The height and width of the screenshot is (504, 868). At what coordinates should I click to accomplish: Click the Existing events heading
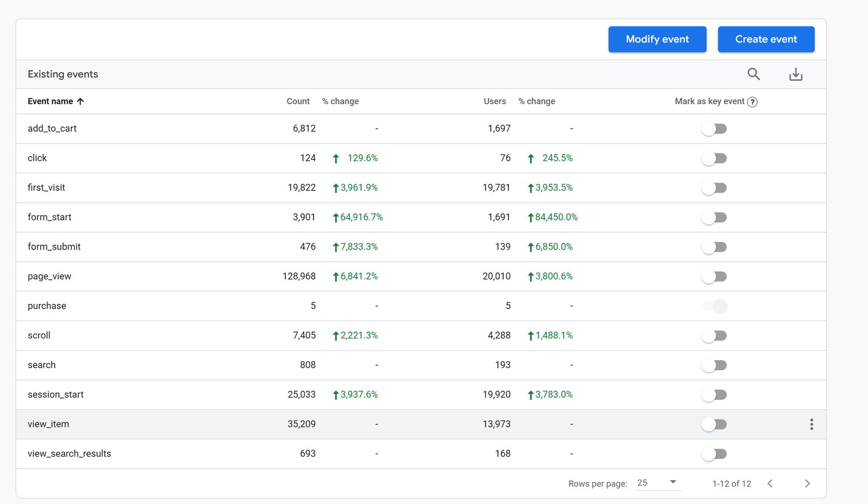pyautogui.click(x=63, y=74)
